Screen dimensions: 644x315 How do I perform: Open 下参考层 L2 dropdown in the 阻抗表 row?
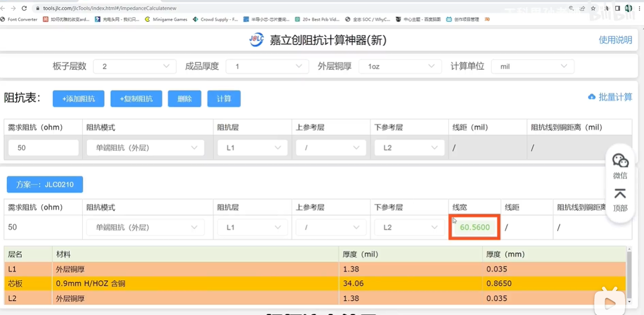point(409,147)
